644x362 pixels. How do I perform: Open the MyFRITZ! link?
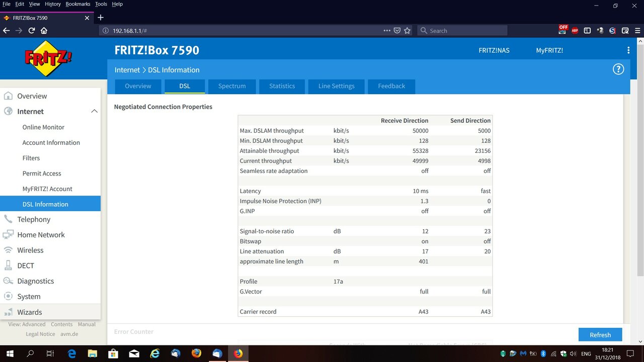549,50
